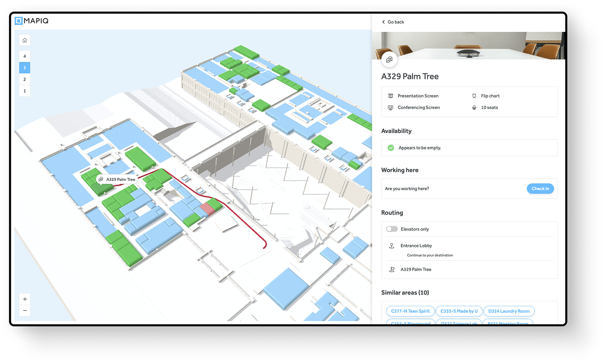Click the meeting room badge icon under photo
The height and width of the screenshot is (364, 605).
(x=389, y=60)
